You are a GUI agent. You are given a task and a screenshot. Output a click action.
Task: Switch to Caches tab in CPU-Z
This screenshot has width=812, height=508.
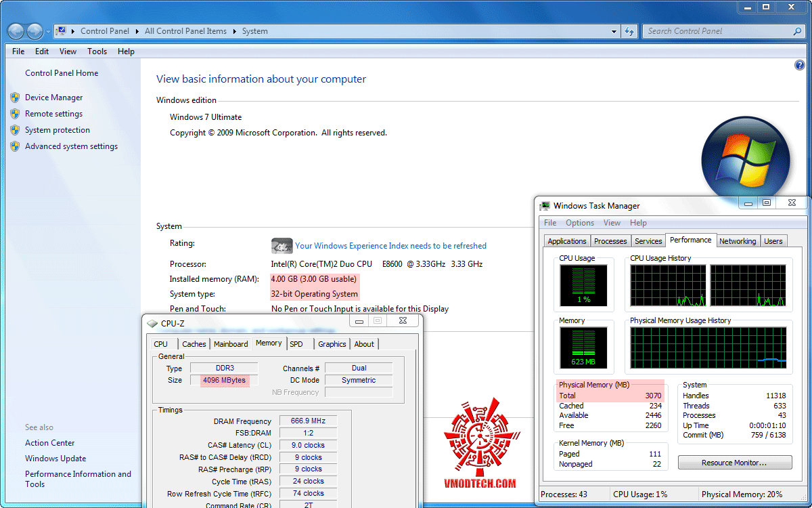coord(194,344)
